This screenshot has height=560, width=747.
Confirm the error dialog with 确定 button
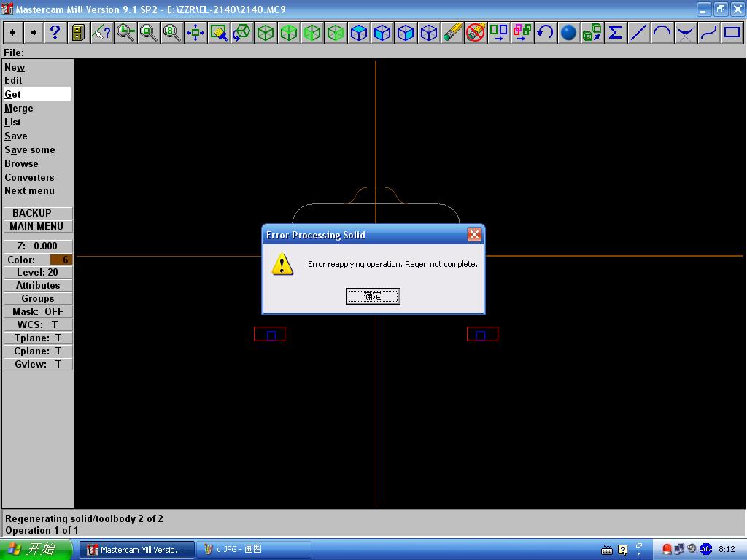pos(373,296)
